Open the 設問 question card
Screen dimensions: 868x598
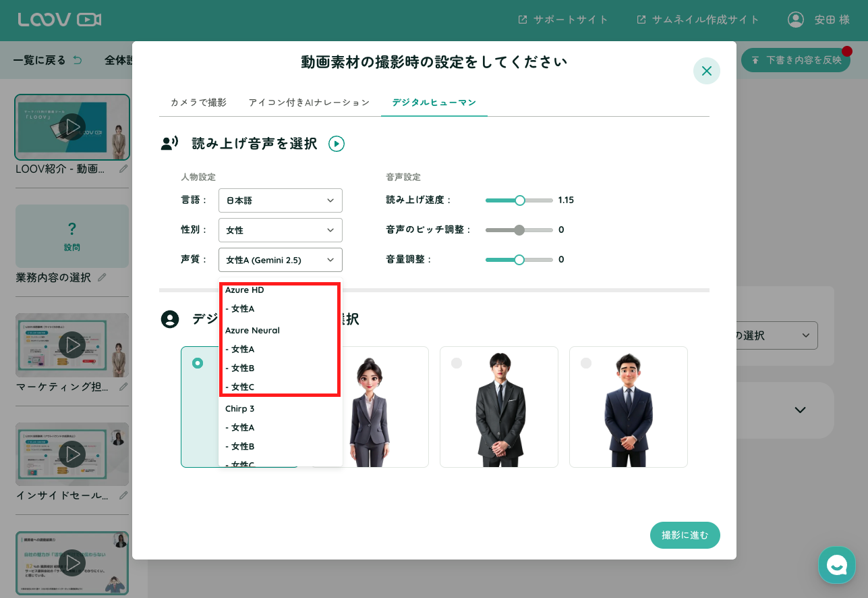(72, 236)
